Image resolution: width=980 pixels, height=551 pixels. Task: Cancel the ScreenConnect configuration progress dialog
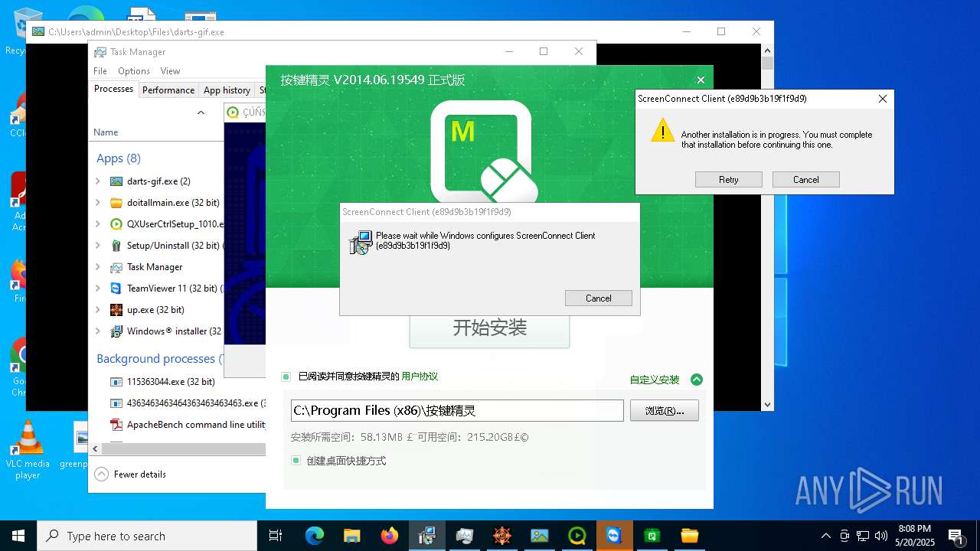[599, 298]
